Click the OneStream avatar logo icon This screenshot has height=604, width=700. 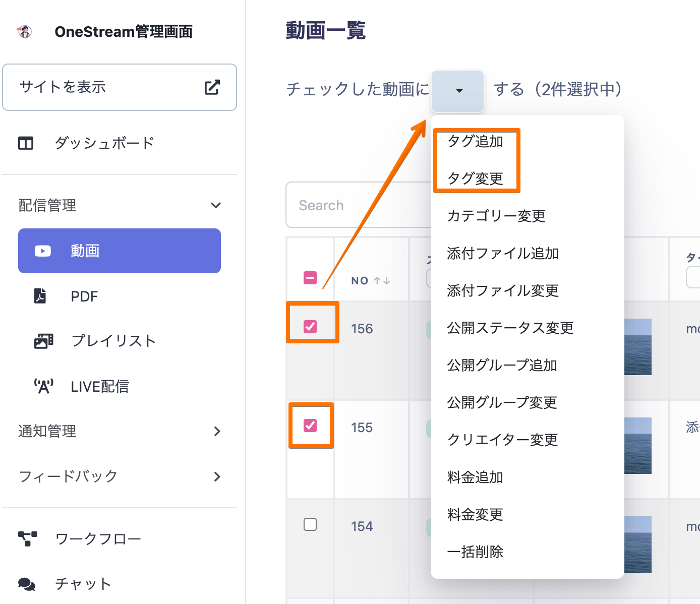25,32
